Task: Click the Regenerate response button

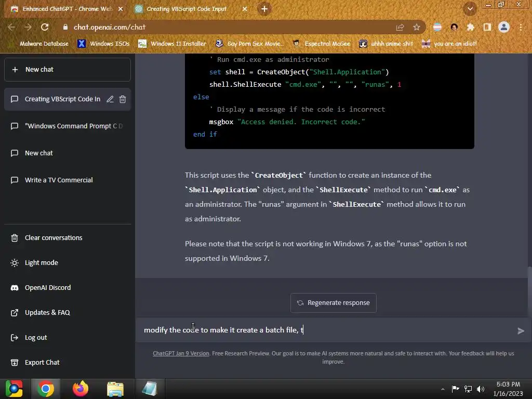Action: [333, 303]
